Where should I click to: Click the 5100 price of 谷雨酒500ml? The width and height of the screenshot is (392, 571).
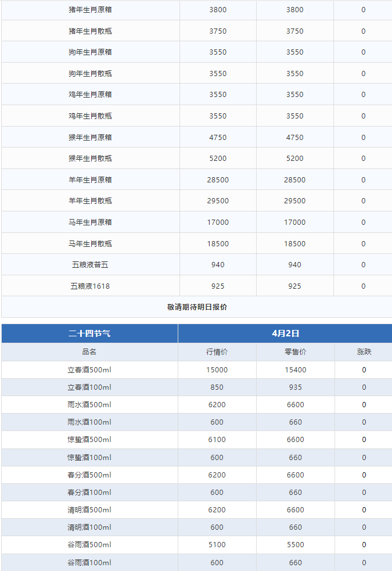click(217, 545)
